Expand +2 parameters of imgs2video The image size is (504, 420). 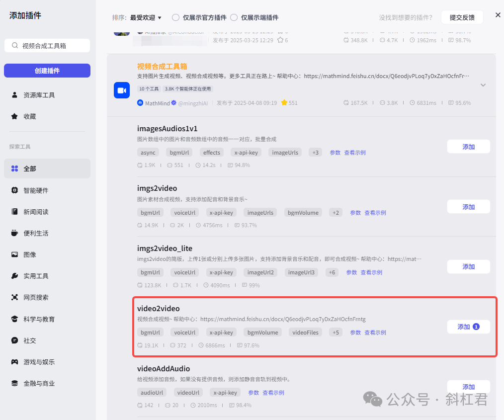(336, 212)
